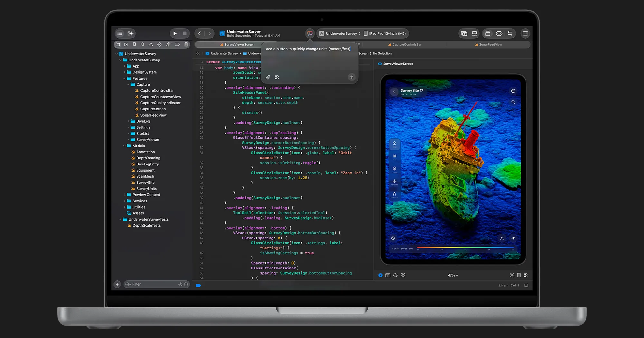Screen dimensions: 644x338
Task: Click the depth gauge color bar in preview
Action: [465, 248]
